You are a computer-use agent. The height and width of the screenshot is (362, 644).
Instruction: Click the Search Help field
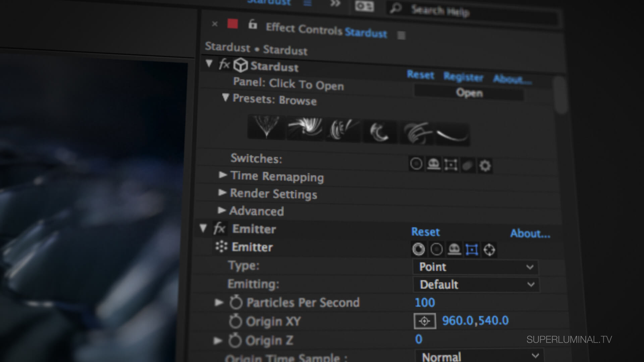point(473,13)
